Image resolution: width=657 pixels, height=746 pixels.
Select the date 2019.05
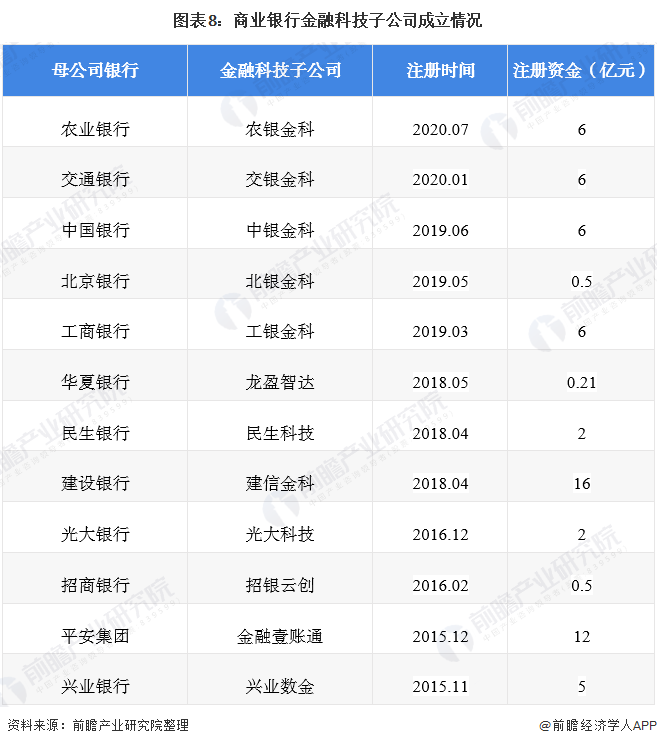(440, 281)
